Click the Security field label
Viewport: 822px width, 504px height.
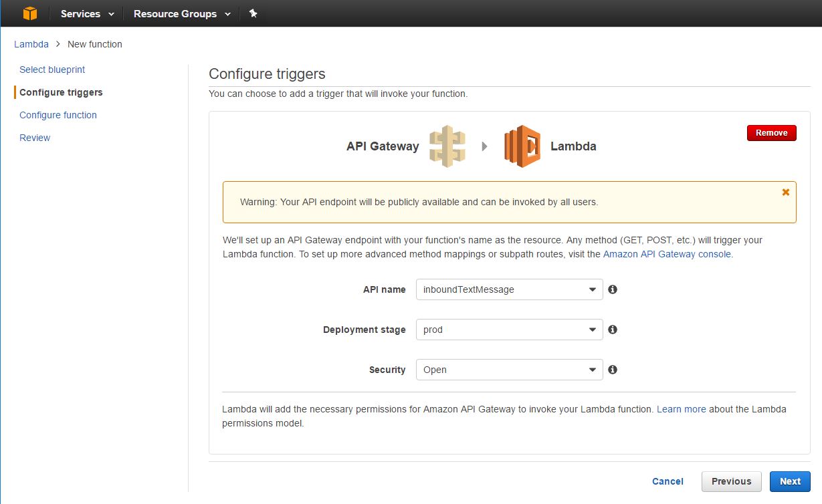coord(387,370)
